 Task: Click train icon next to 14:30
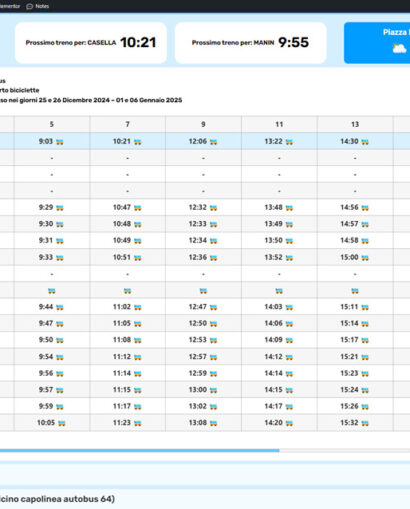click(365, 142)
